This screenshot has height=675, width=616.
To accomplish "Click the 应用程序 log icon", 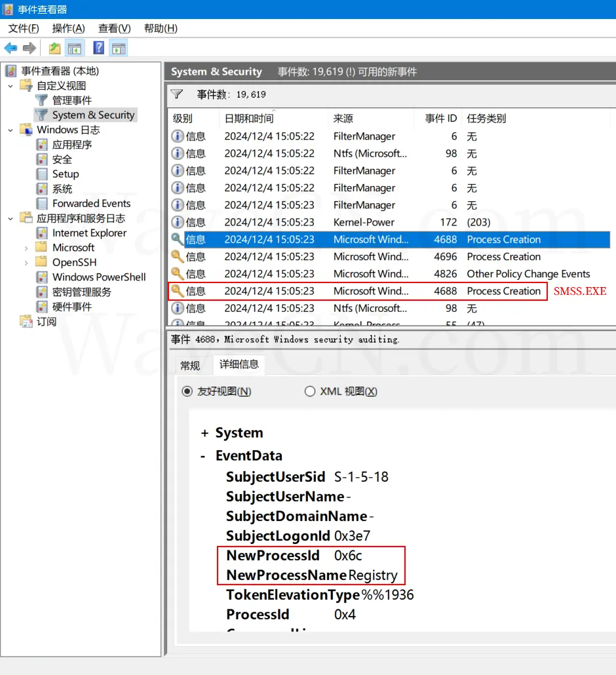I will (x=42, y=145).
